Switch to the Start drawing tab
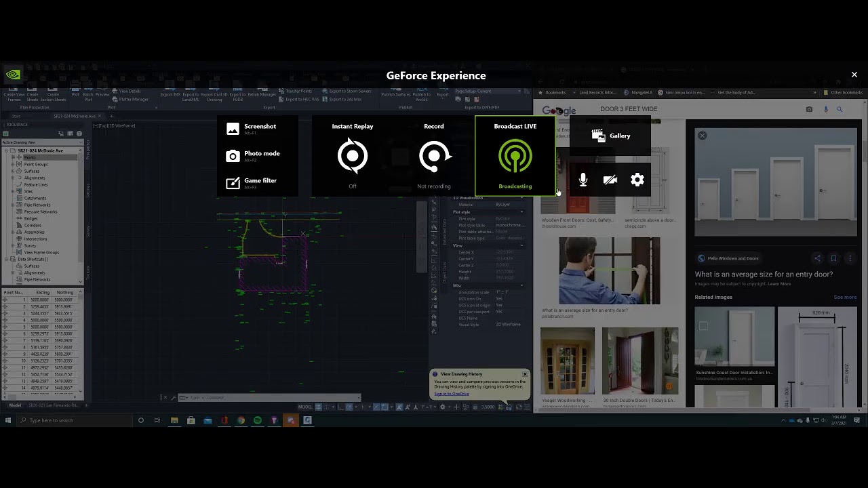 pos(16,116)
